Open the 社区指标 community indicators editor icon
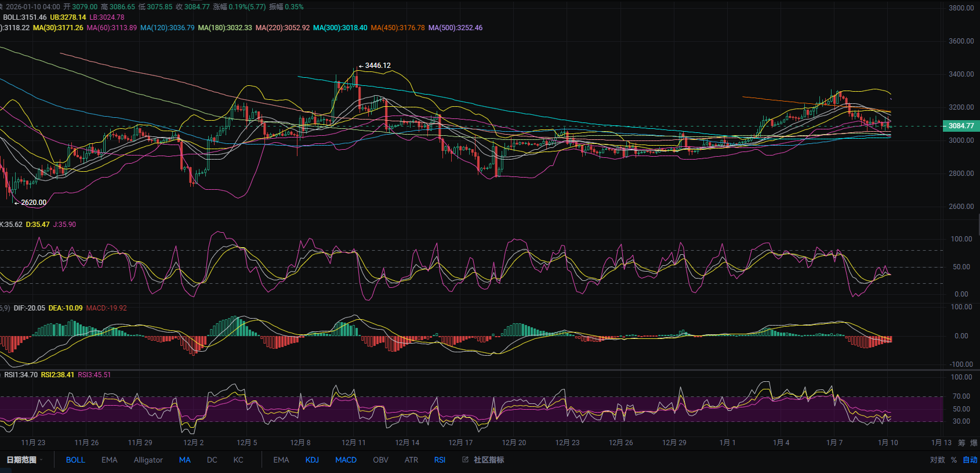 (x=465, y=460)
